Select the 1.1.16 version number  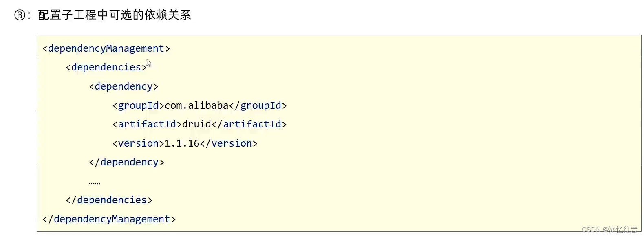click(x=182, y=143)
